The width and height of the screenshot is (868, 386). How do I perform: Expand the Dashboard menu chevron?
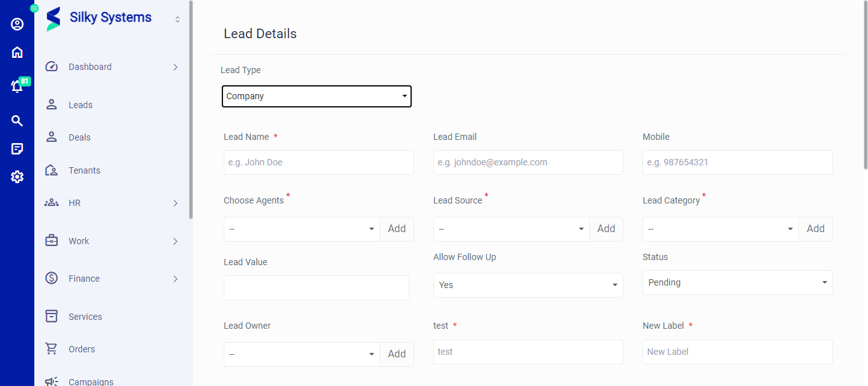pos(175,67)
